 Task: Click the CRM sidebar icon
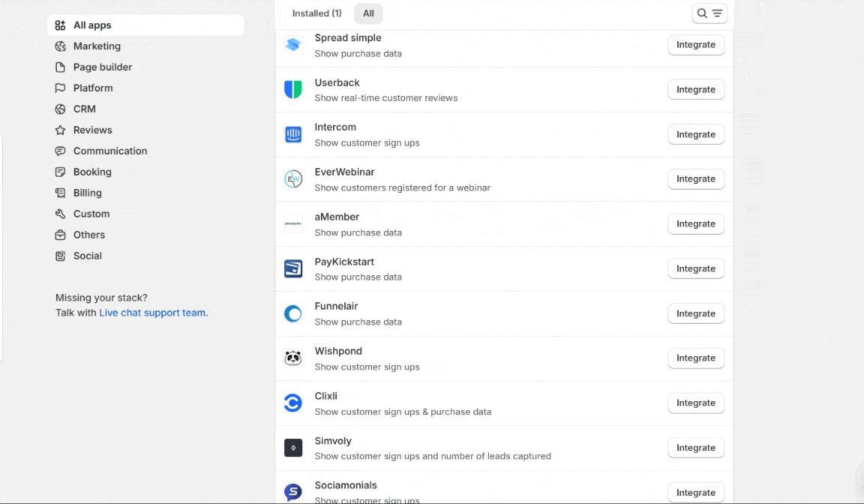tap(60, 109)
